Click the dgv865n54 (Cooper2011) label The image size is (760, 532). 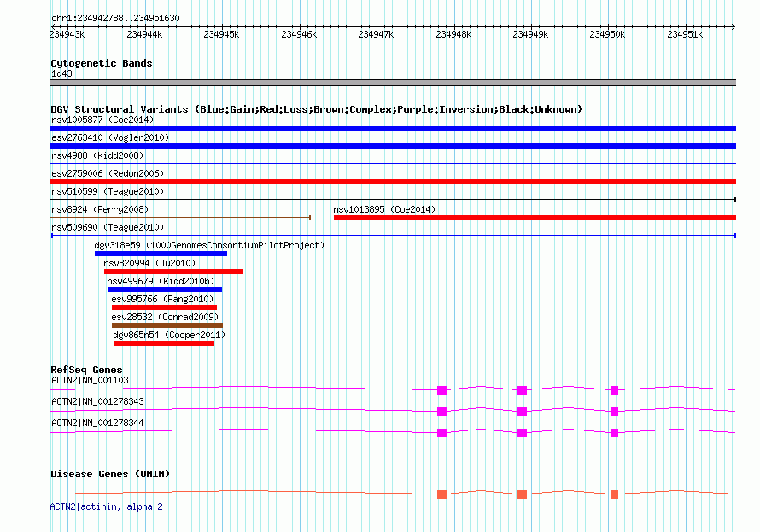pos(169,335)
